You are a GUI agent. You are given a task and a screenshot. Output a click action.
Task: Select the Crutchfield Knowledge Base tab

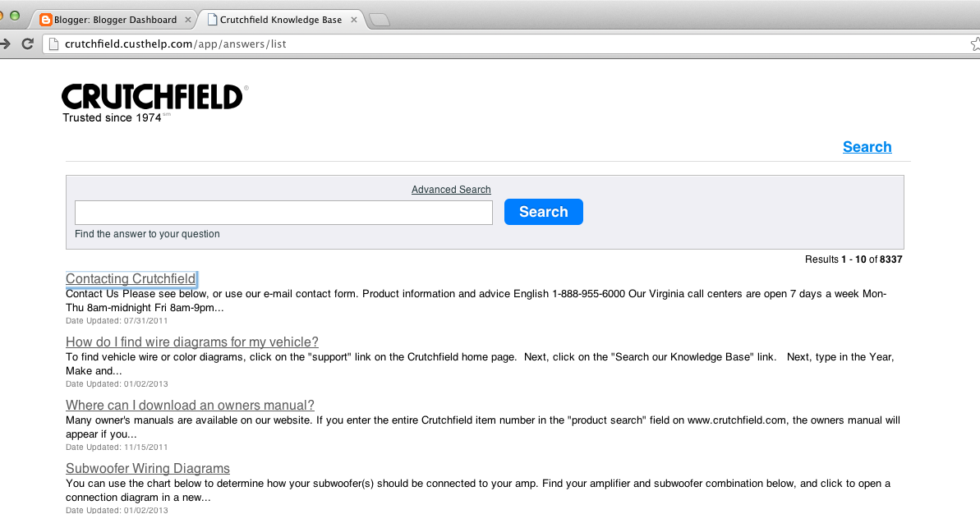(281, 20)
